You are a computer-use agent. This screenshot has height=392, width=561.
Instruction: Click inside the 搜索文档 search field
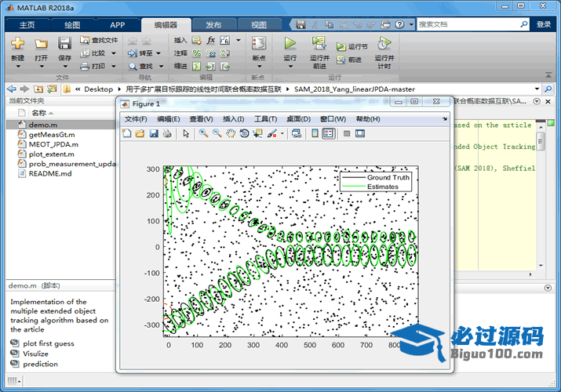[468, 24]
